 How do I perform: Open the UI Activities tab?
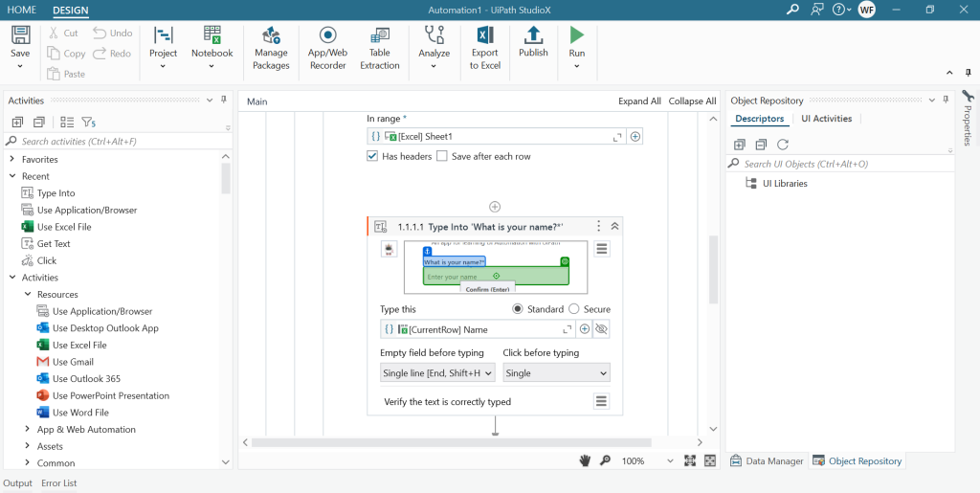(x=826, y=118)
